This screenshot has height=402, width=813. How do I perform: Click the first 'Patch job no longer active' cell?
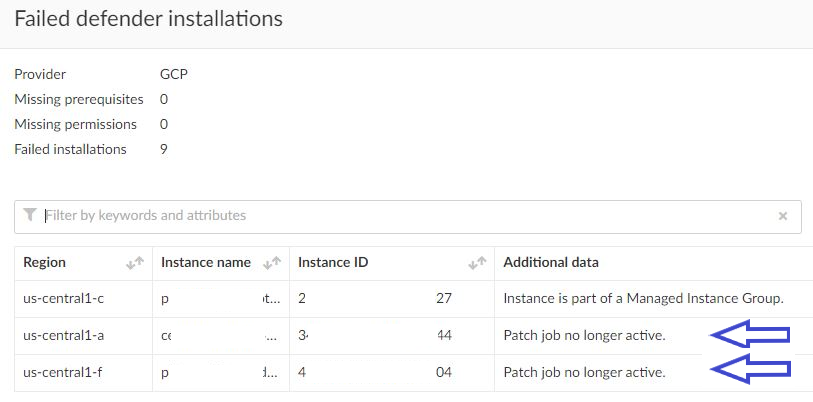(x=584, y=335)
